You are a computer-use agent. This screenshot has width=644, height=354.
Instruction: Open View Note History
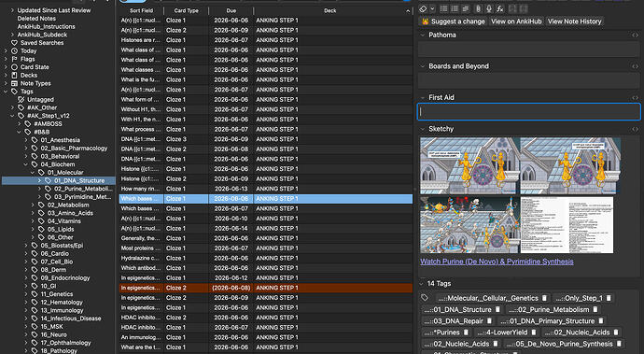(574, 21)
